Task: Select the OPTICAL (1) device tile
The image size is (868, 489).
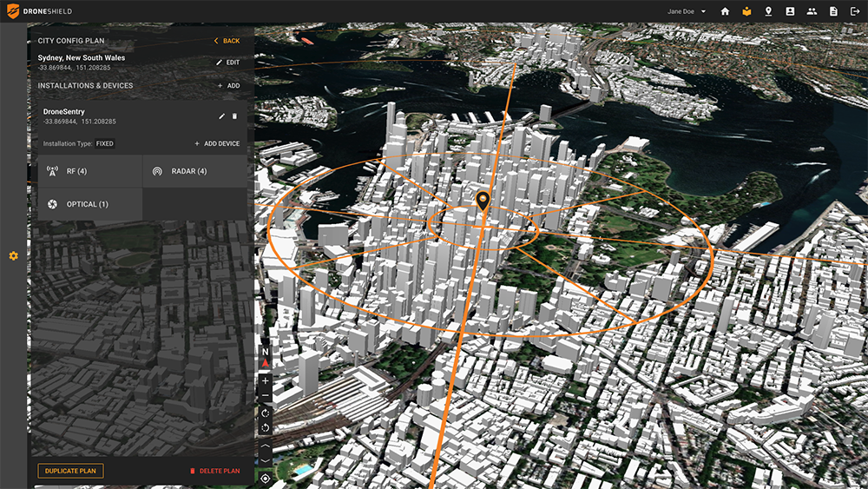Action: 90,204
